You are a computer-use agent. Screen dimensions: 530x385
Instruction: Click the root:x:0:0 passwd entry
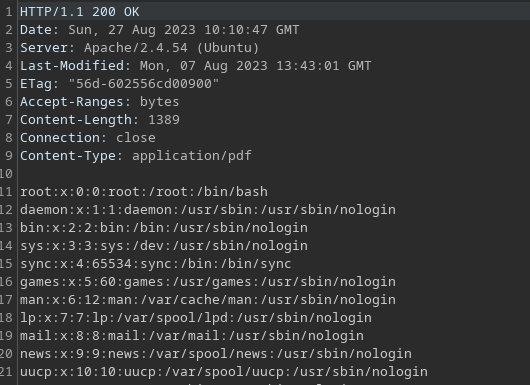[144, 192]
